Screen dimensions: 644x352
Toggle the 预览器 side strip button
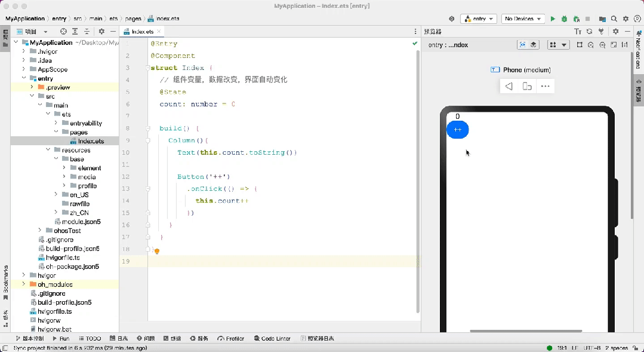click(x=638, y=90)
